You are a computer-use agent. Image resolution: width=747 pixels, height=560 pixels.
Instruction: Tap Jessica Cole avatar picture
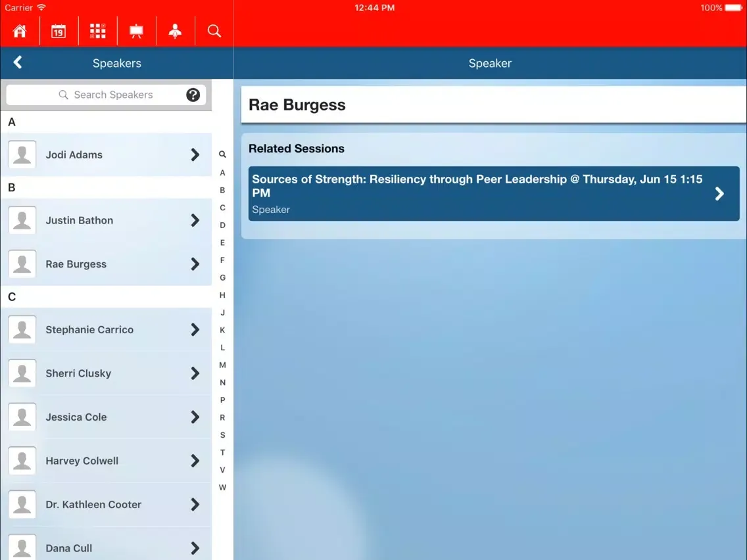[22, 417]
